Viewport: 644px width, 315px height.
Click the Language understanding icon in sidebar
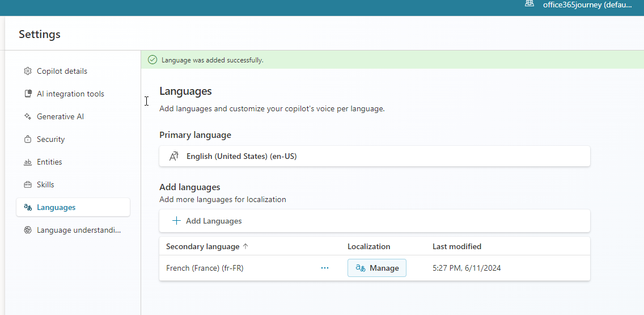(x=27, y=230)
